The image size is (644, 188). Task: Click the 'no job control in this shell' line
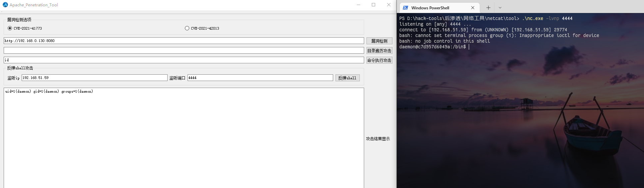(444, 41)
